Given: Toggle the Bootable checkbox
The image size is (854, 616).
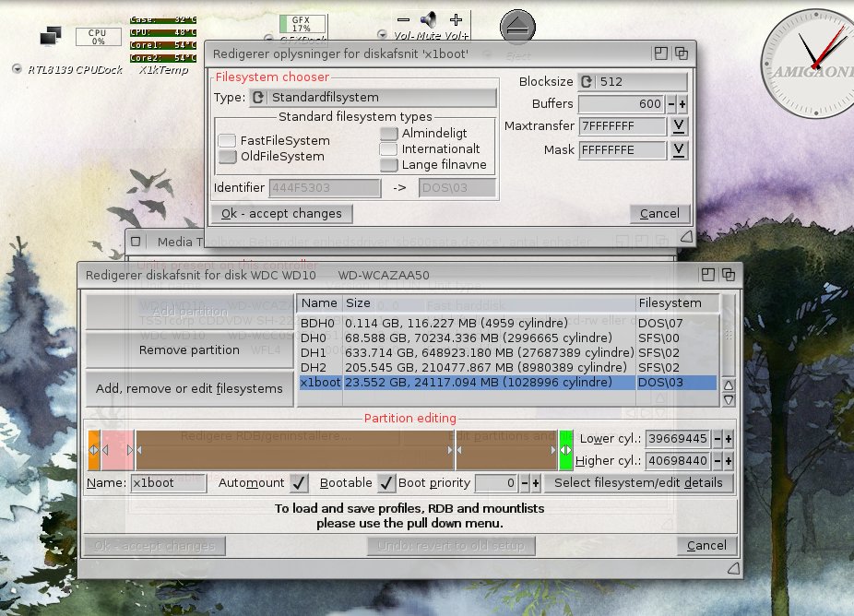Looking at the screenshot, I should [x=386, y=482].
